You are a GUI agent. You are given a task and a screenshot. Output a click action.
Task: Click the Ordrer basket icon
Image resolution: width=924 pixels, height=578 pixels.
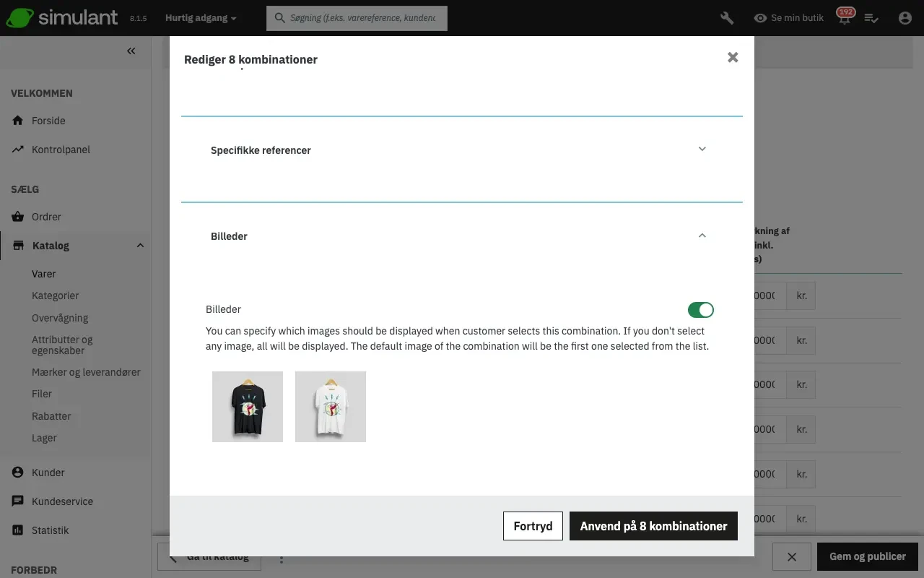click(18, 217)
